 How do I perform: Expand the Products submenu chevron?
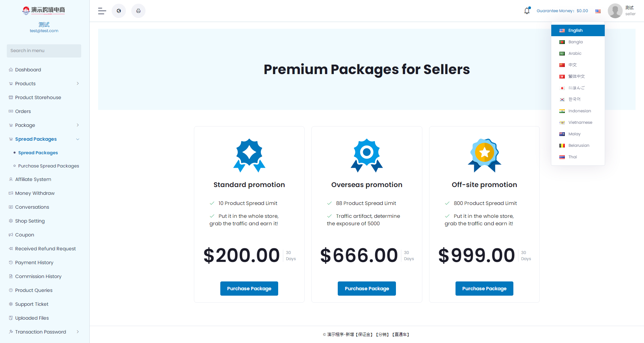pyautogui.click(x=78, y=84)
